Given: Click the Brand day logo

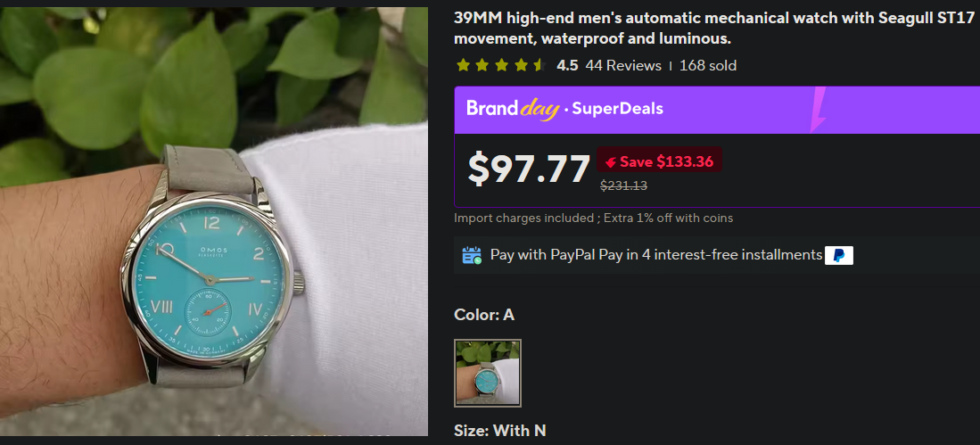Looking at the screenshot, I should pyautogui.click(x=513, y=109).
